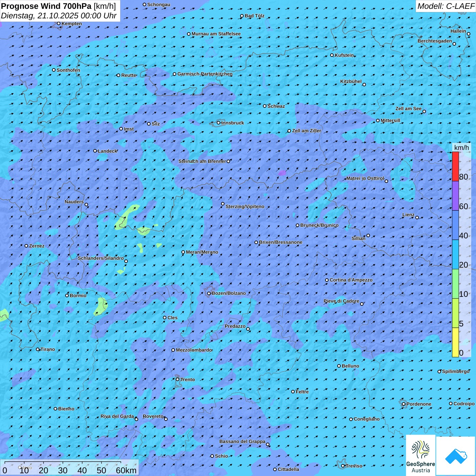Click the 'Spilimbergo' label
The image size is (476, 476).
tap(456, 371)
